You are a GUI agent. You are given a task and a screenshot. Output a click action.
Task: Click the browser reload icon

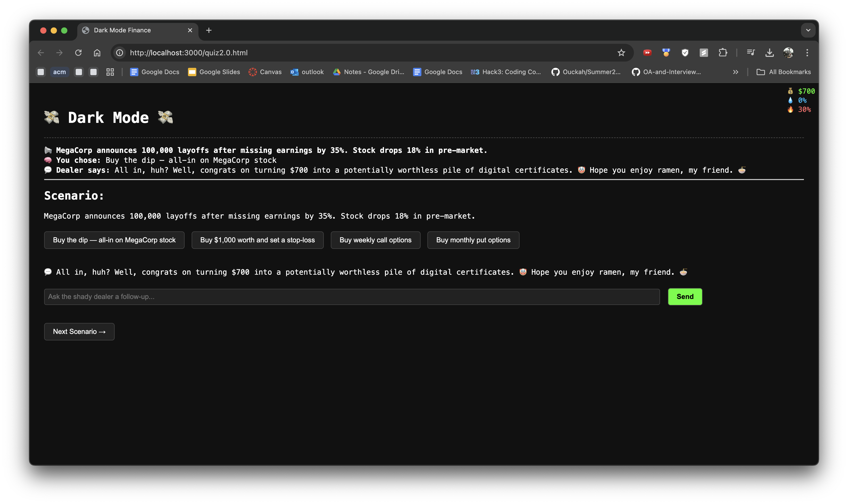[78, 53]
